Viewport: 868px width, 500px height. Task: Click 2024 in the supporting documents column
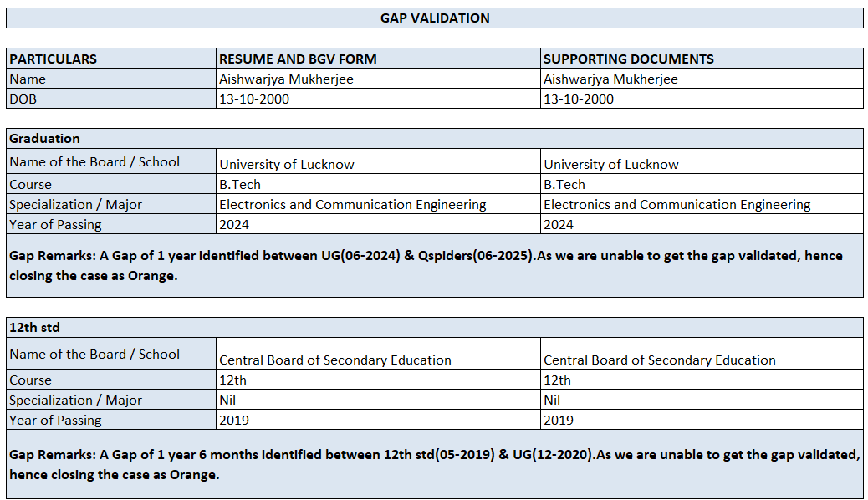point(559,224)
